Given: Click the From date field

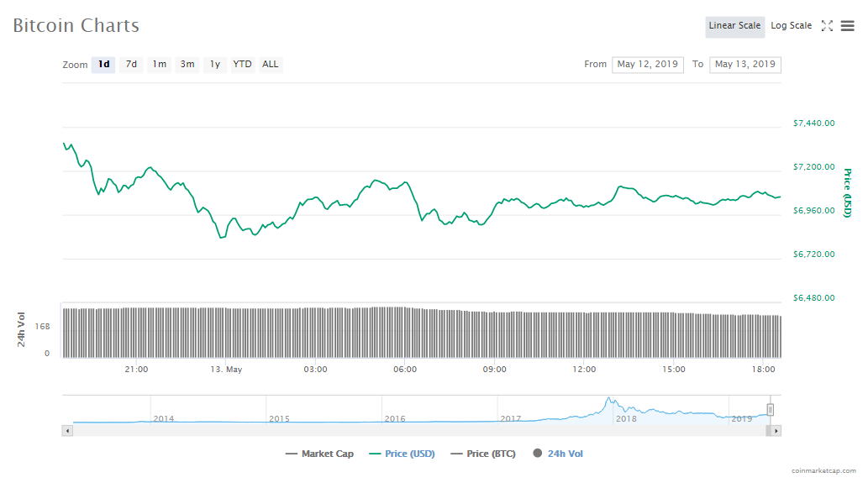Looking at the screenshot, I should (x=648, y=65).
